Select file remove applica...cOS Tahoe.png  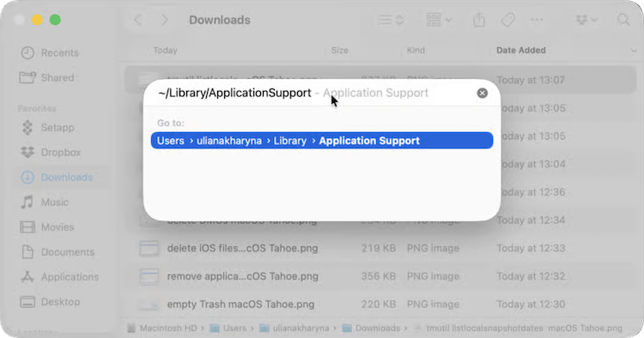[x=242, y=276]
